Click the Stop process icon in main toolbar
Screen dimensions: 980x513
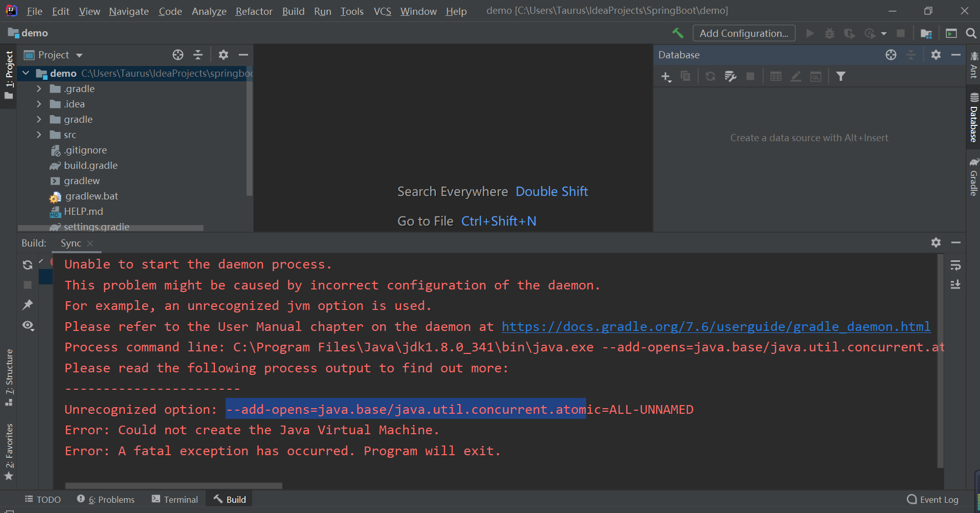pyautogui.click(x=901, y=33)
